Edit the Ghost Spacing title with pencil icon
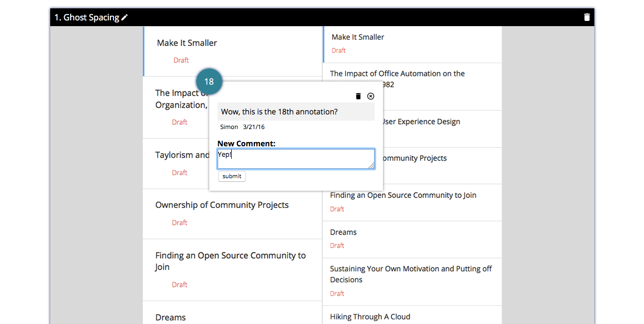 click(x=125, y=18)
